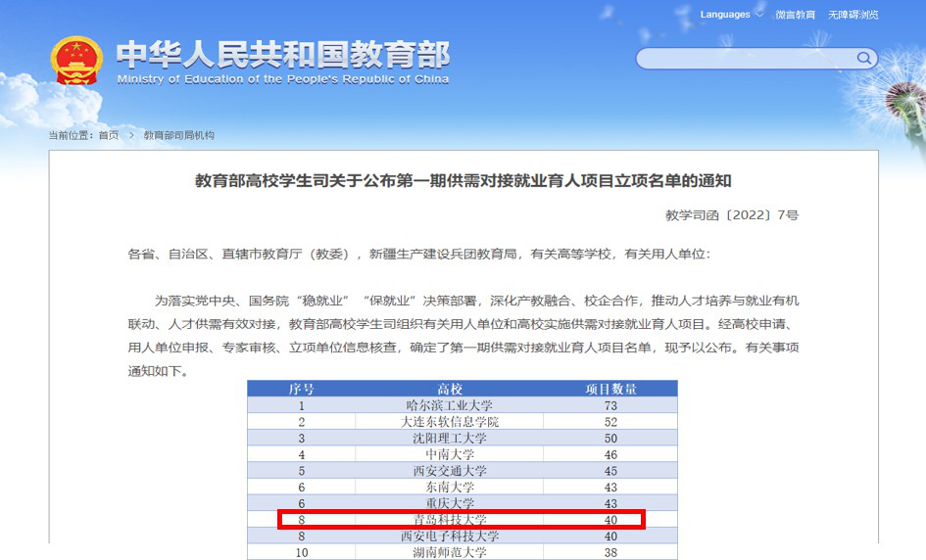Enable 无障碍浏览 accessibility mode
926x560 pixels.
click(853, 15)
